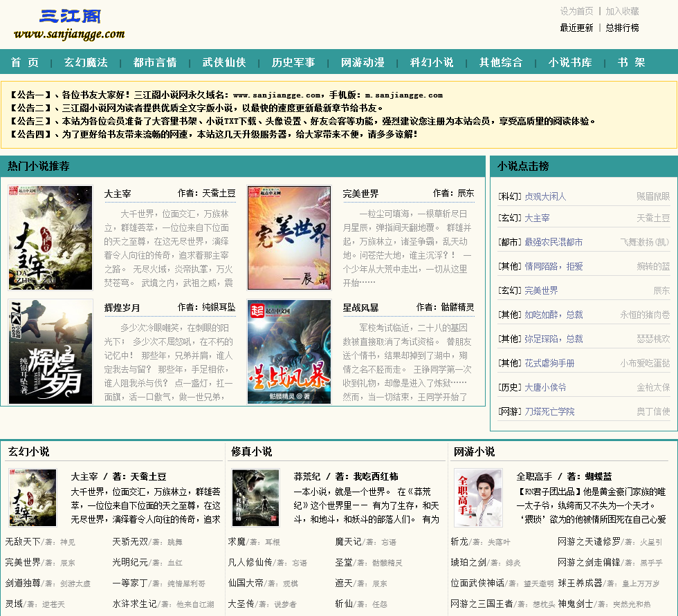
Task: Open 书架 in the navigation bar
Action: click(x=631, y=62)
